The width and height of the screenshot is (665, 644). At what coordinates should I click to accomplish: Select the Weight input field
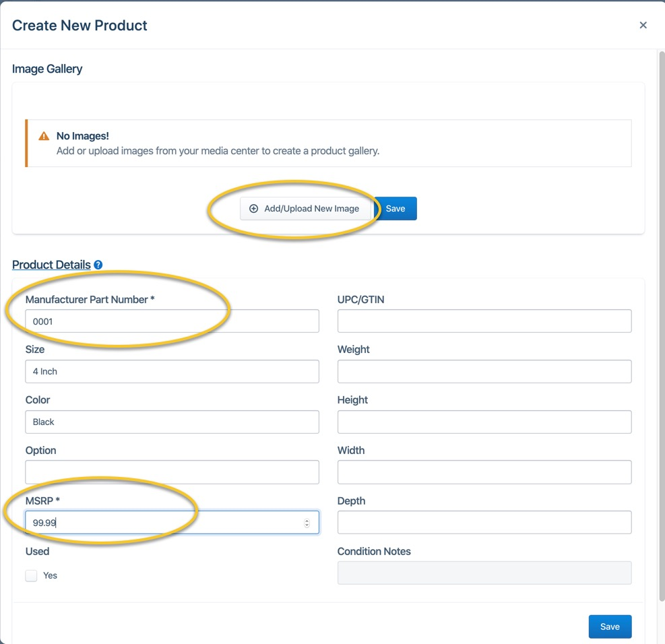[x=484, y=371]
